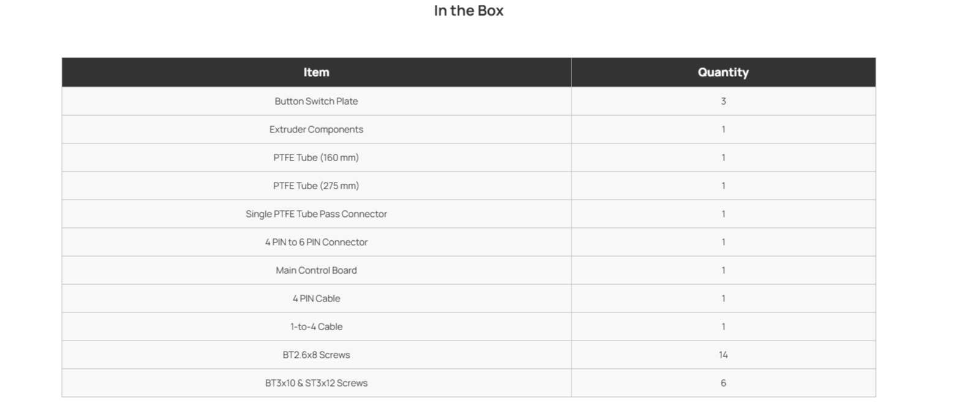Viewport: 980px width, 408px height.
Task: Select the Quantity column header
Action: click(x=723, y=72)
